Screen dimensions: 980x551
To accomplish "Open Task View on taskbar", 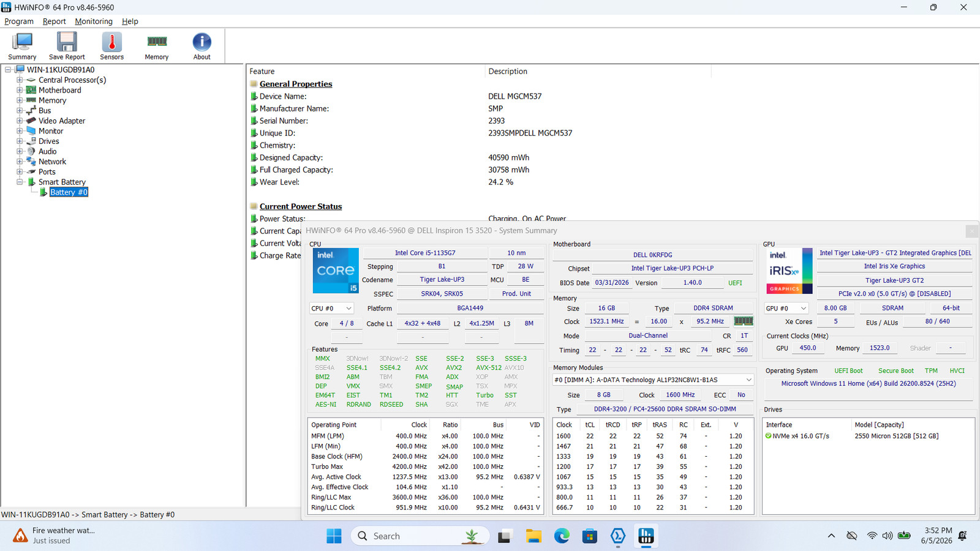I will pyautogui.click(x=505, y=536).
